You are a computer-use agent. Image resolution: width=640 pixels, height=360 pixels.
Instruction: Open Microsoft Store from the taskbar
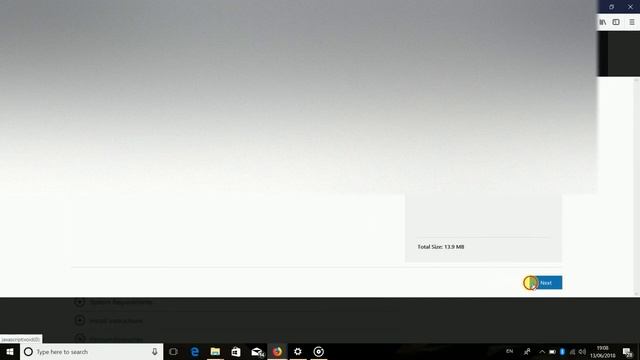coord(236,351)
